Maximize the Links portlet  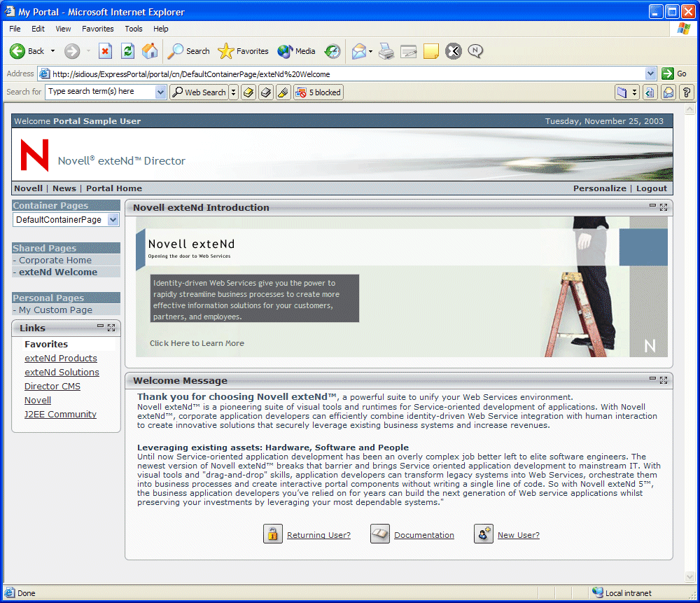(x=111, y=328)
